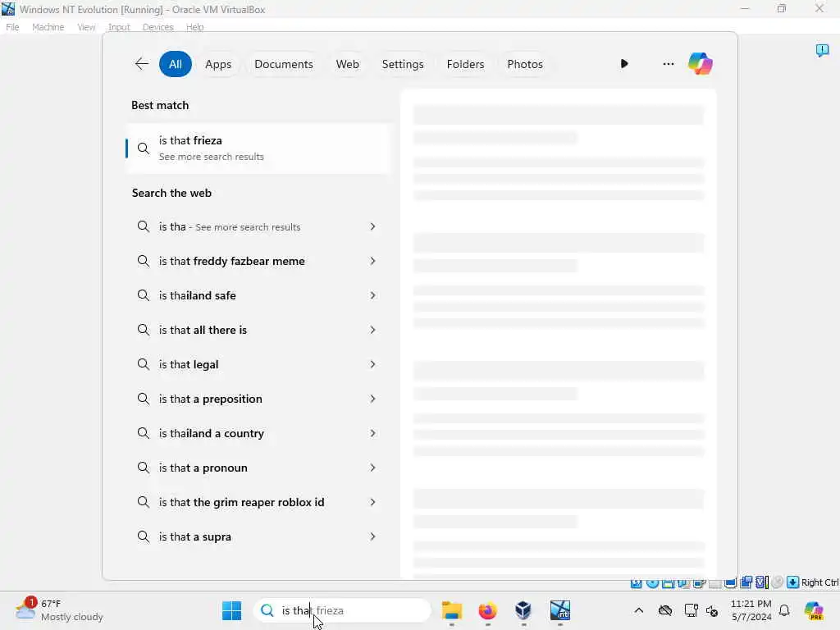This screenshot has height=630, width=840.
Task: Expand 'is that a preposition' arrow
Action: tap(373, 399)
